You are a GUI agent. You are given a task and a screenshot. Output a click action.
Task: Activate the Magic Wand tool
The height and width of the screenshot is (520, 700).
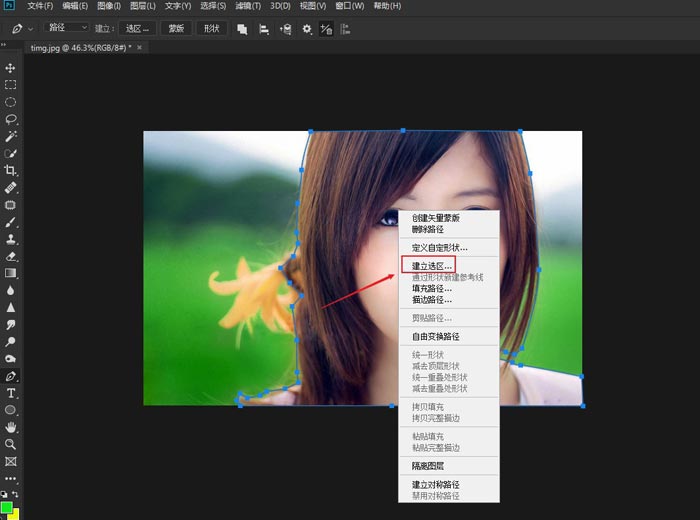point(11,136)
